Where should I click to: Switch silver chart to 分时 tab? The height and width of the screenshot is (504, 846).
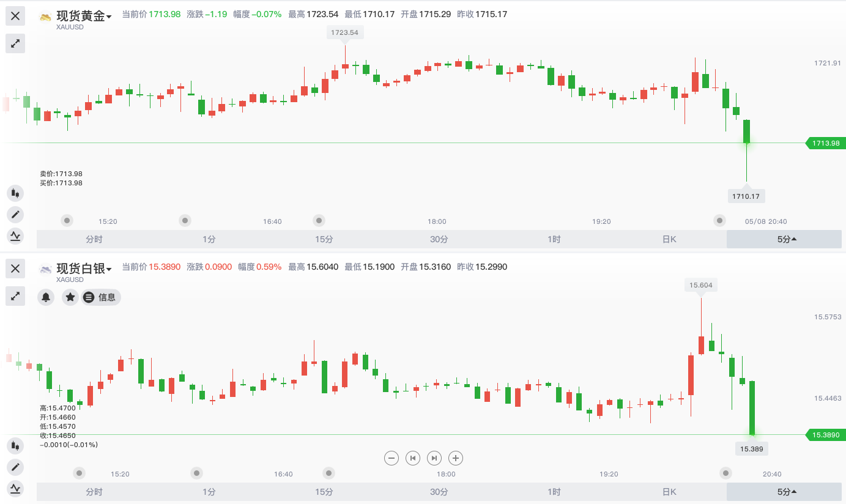pyautogui.click(x=94, y=492)
